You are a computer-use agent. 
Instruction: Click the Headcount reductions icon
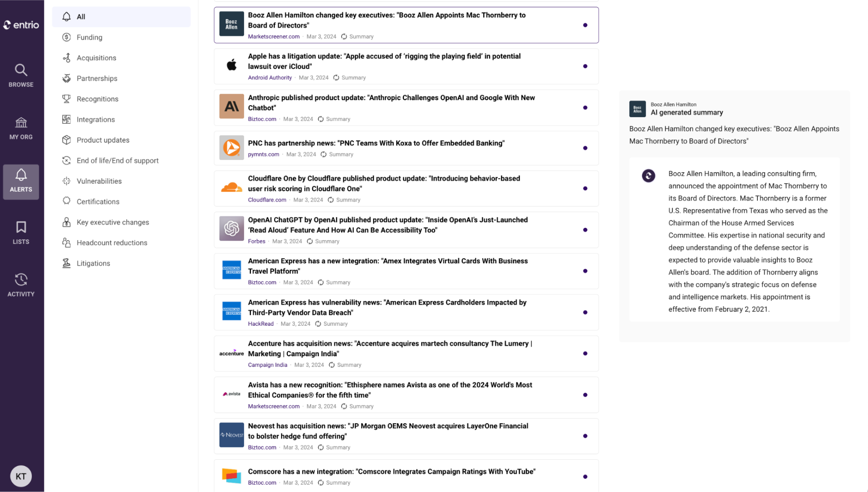click(x=66, y=242)
